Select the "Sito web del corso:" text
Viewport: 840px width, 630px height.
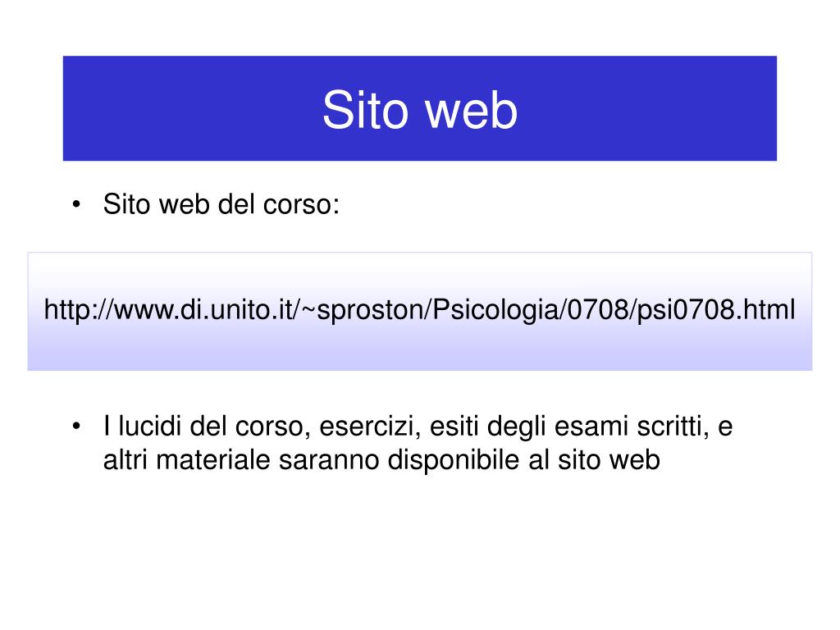point(221,204)
